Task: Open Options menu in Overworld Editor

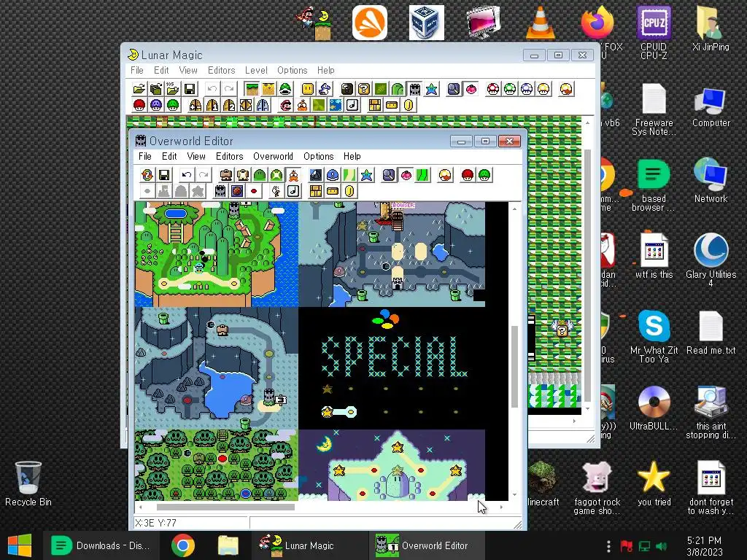Action: coord(318,156)
